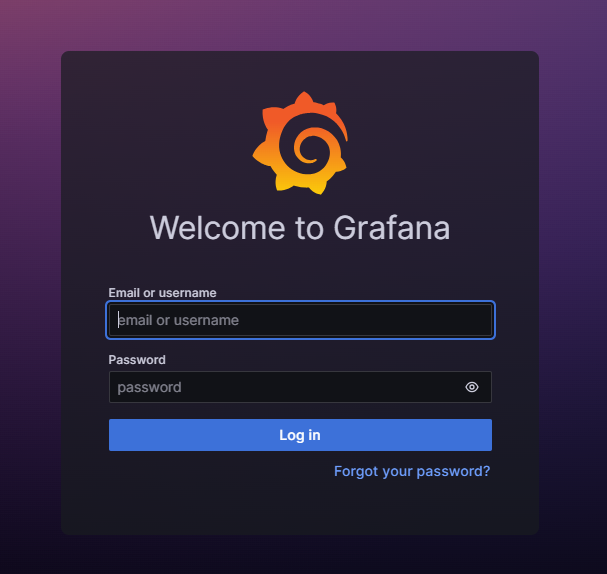The height and width of the screenshot is (574, 607).
Task: Reveal typed password with eye toggle
Action: (472, 387)
